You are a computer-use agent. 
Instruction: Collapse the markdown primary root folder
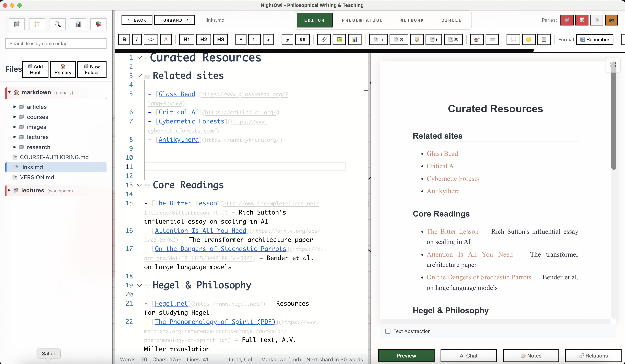click(9, 92)
